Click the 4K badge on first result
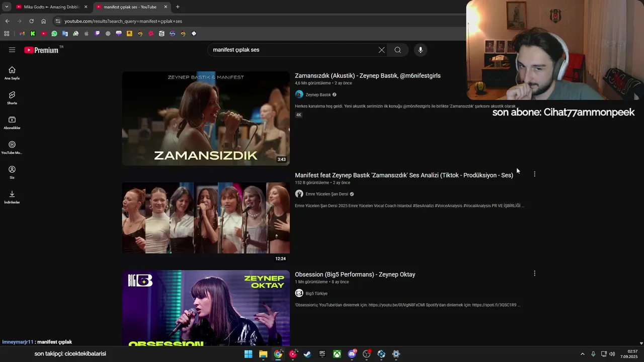Viewport: 644px width, 362px height. [x=298, y=115]
